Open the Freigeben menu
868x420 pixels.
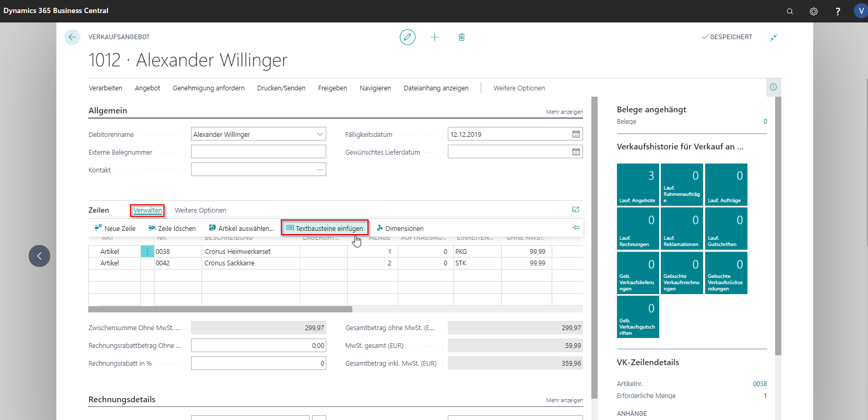[332, 88]
